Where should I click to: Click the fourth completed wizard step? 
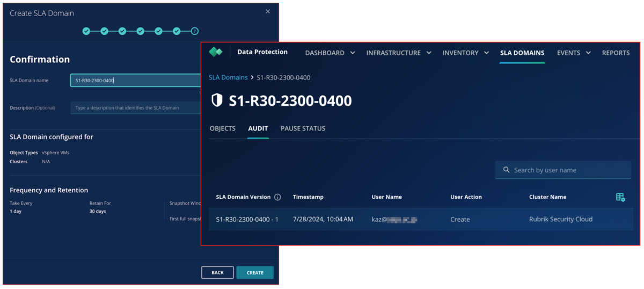click(140, 31)
